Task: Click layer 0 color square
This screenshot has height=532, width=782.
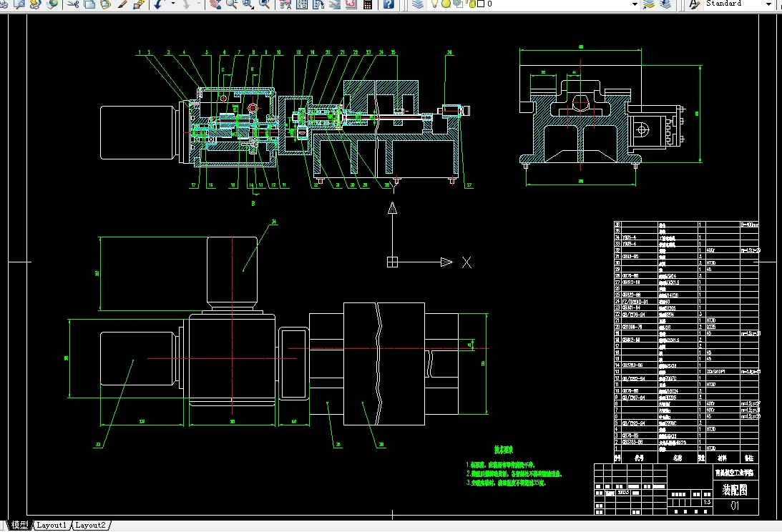Action: [x=481, y=4]
